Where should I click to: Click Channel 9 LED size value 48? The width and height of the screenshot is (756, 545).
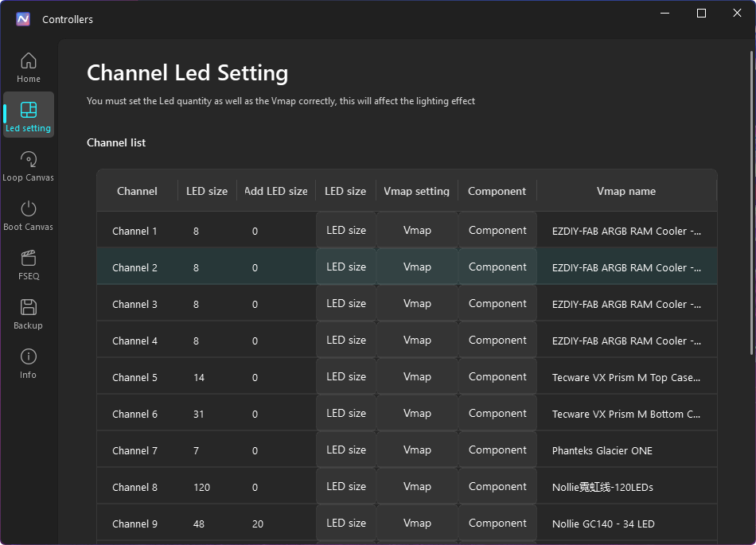tap(199, 524)
